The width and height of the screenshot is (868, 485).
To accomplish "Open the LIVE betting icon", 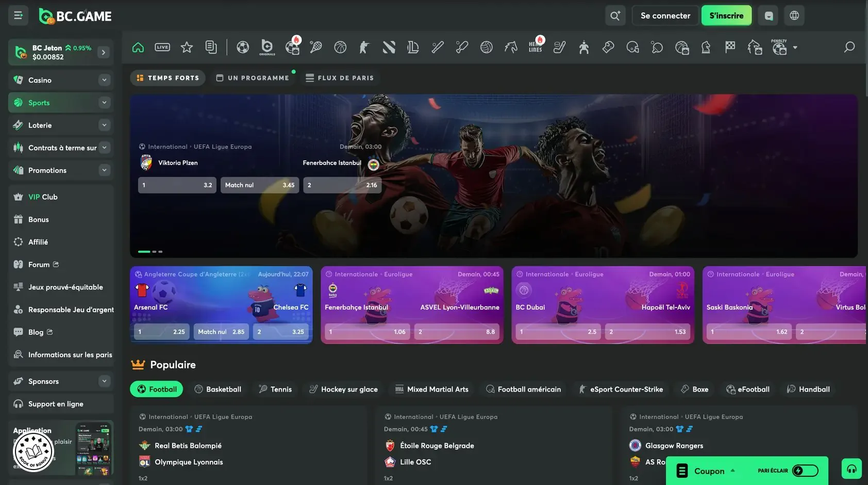I will [162, 47].
